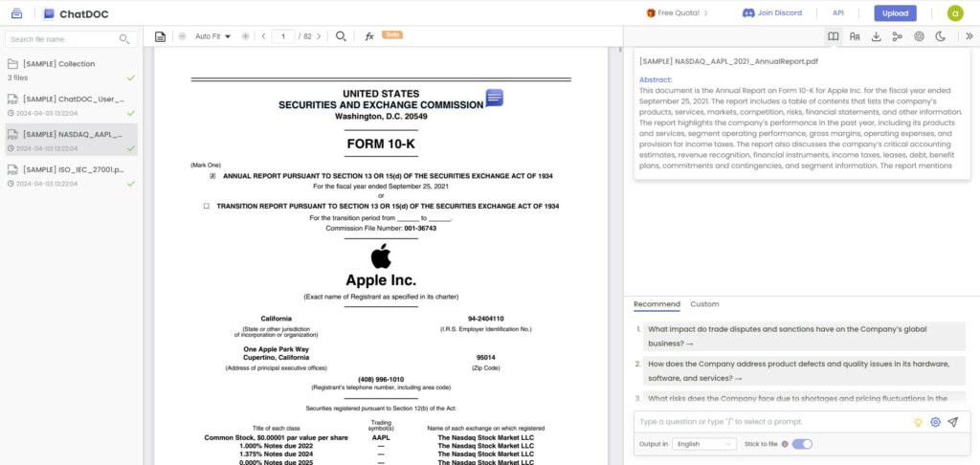Viewport: 980px width, 465px height.
Task: Open search in document magnifier
Action: [341, 36]
